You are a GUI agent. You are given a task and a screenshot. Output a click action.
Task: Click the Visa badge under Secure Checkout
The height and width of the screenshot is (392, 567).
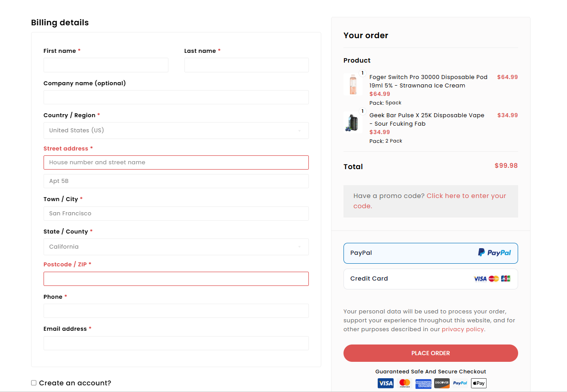click(386, 383)
